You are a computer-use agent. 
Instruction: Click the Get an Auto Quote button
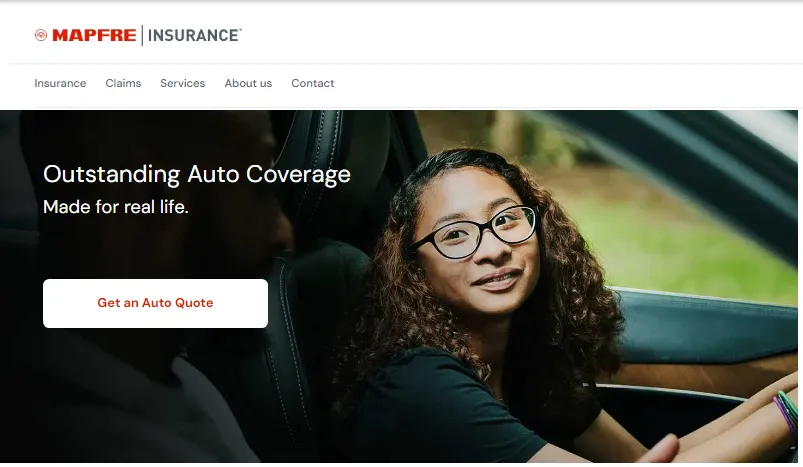[155, 303]
